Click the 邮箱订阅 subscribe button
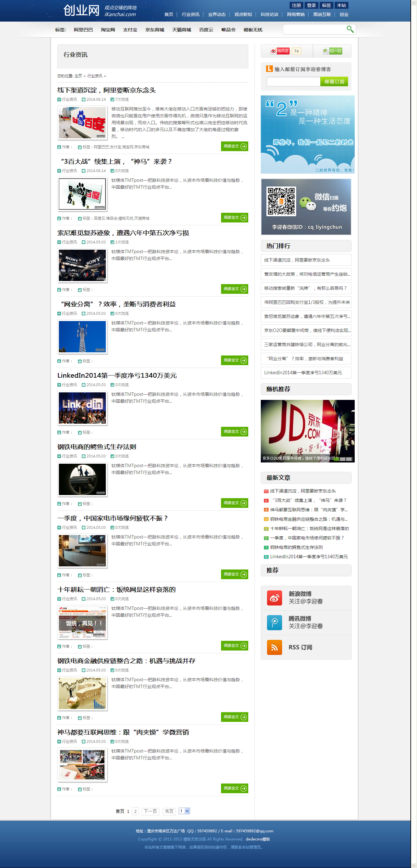 (x=334, y=82)
